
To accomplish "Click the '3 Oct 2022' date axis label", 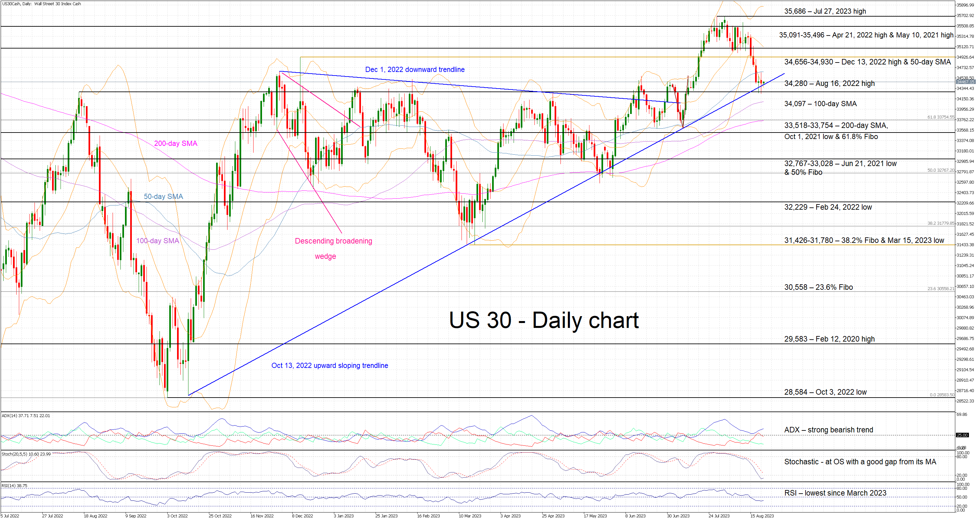I will click(177, 516).
